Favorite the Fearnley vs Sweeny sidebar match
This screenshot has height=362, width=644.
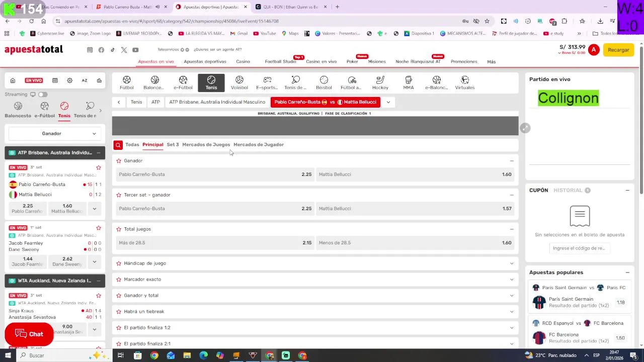point(99,228)
